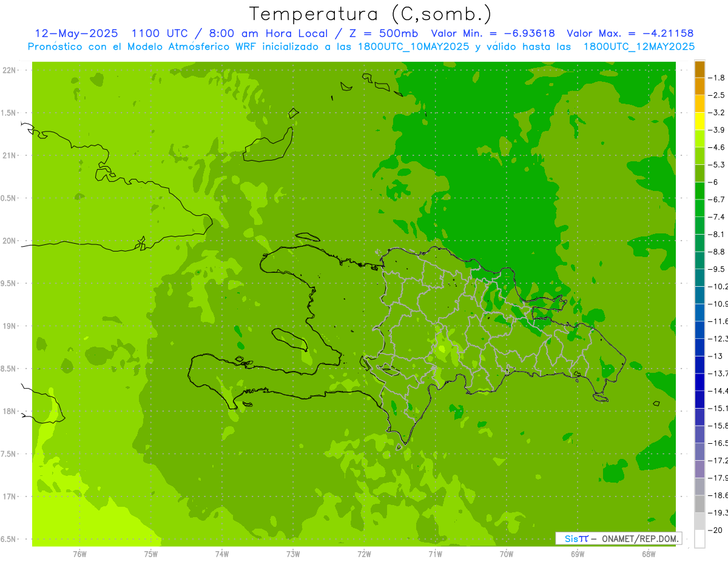
Task: Pick the white swatch below the -20 label
Action: tap(699, 538)
